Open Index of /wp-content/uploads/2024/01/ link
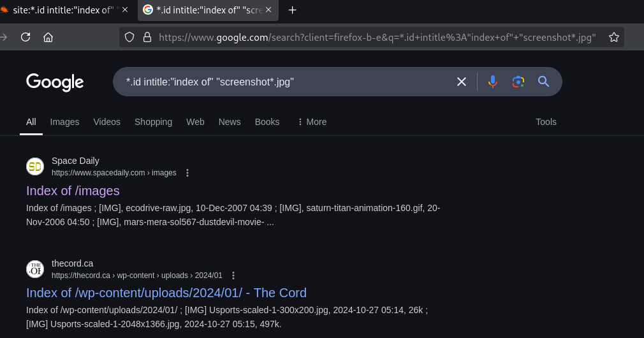The width and height of the screenshot is (644, 338). click(x=166, y=293)
